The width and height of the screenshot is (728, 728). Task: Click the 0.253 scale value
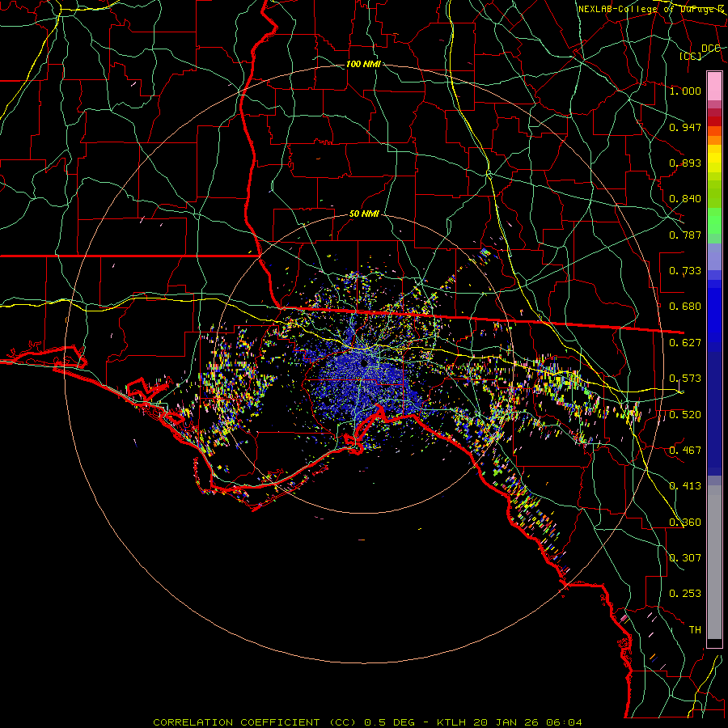click(685, 594)
